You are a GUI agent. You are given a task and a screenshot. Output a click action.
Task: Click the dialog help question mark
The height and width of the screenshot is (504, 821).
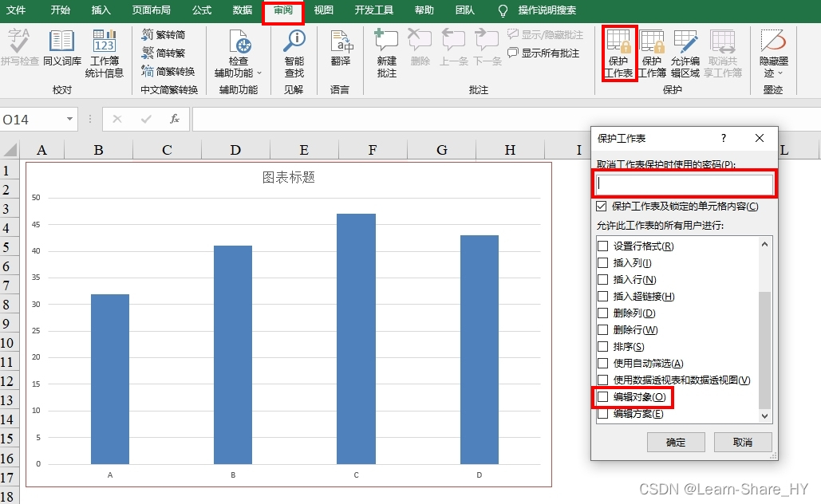click(x=724, y=138)
